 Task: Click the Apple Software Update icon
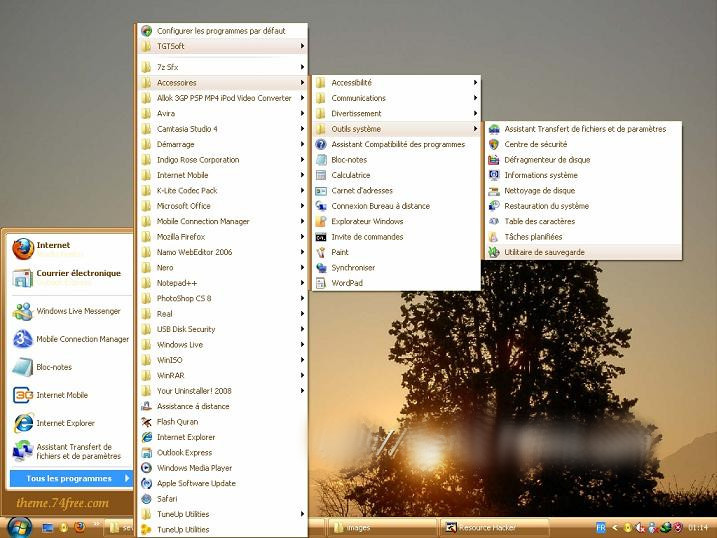[146, 483]
